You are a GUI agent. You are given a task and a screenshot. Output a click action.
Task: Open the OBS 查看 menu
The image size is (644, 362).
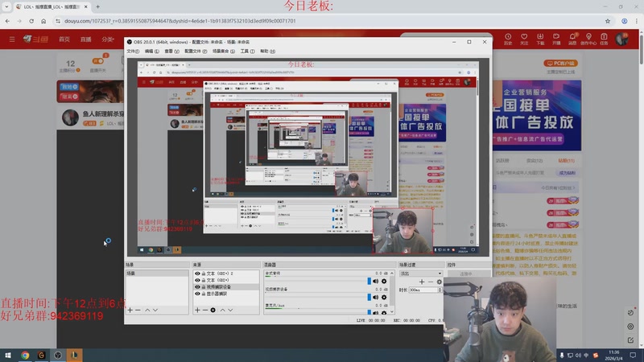click(171, 51)
